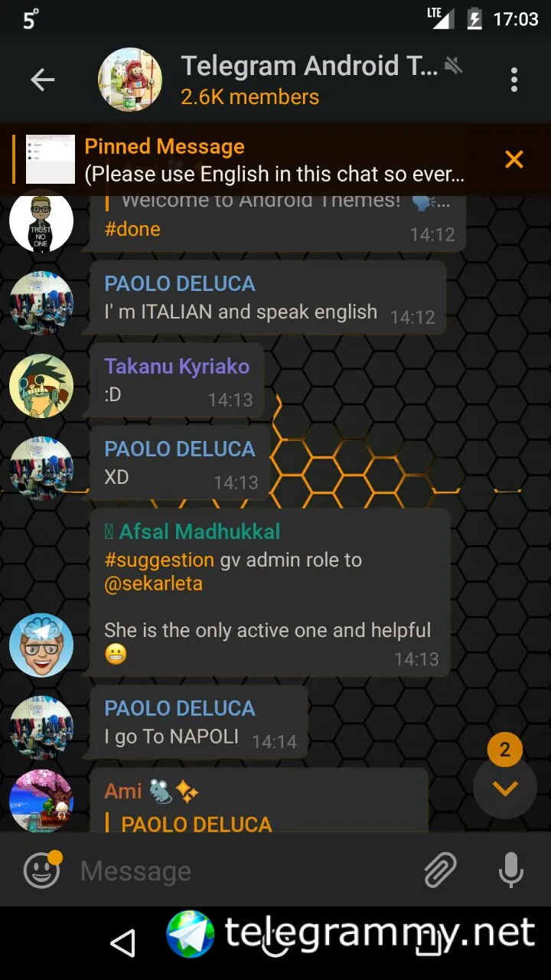Screen dimensions: 551x980
Task: Tap the Android back navigation triangle
Action: (122, 943)
